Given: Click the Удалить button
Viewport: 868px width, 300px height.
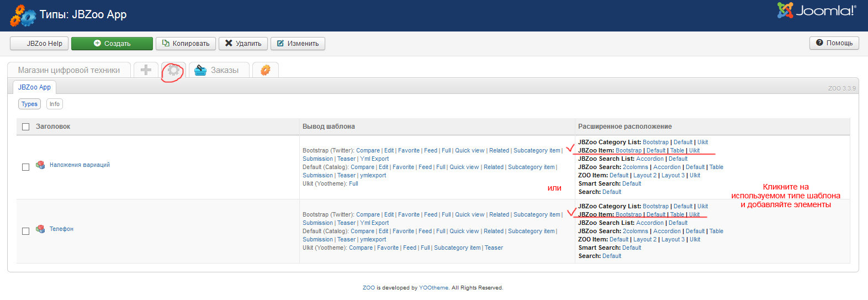Looking at the screenshot, I should [243, 44].
